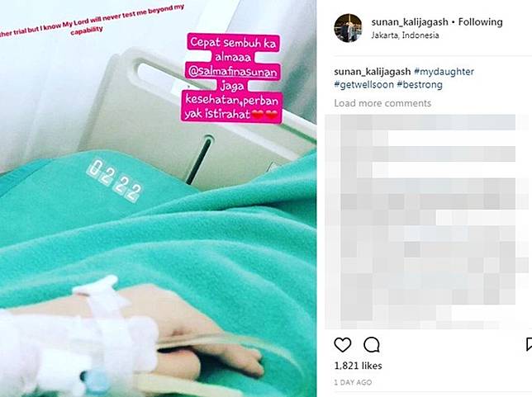Expand Load more comments
This screenshot has width=532, height=397.
pos(382,103)
